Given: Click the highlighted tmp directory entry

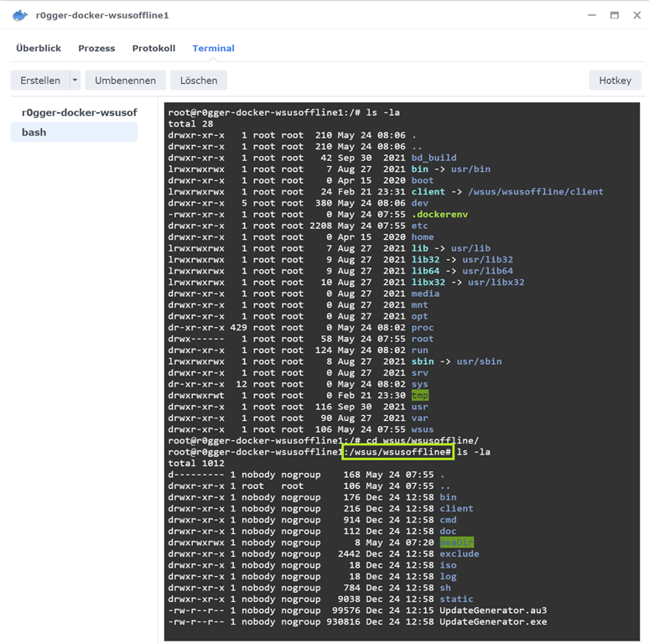Looking at the screenshot, I should click(x=420, y=396).
